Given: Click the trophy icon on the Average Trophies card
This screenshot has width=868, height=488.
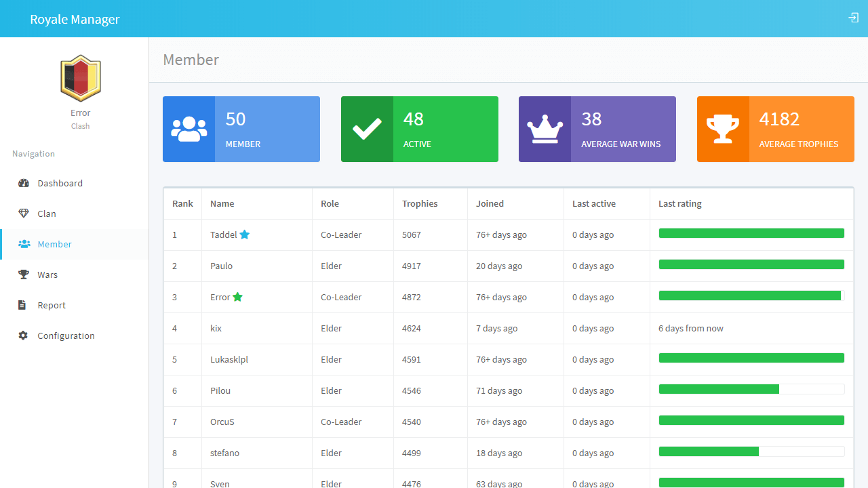Looking at the screenshot, I should 723,129.
